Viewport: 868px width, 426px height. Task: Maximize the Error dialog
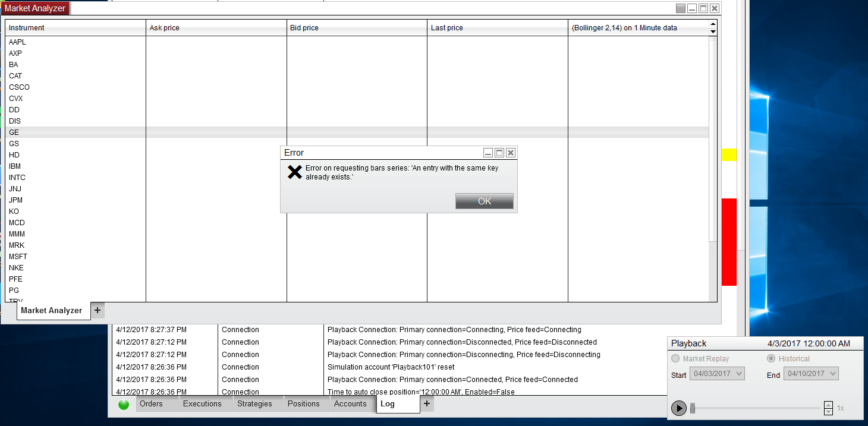499,153
